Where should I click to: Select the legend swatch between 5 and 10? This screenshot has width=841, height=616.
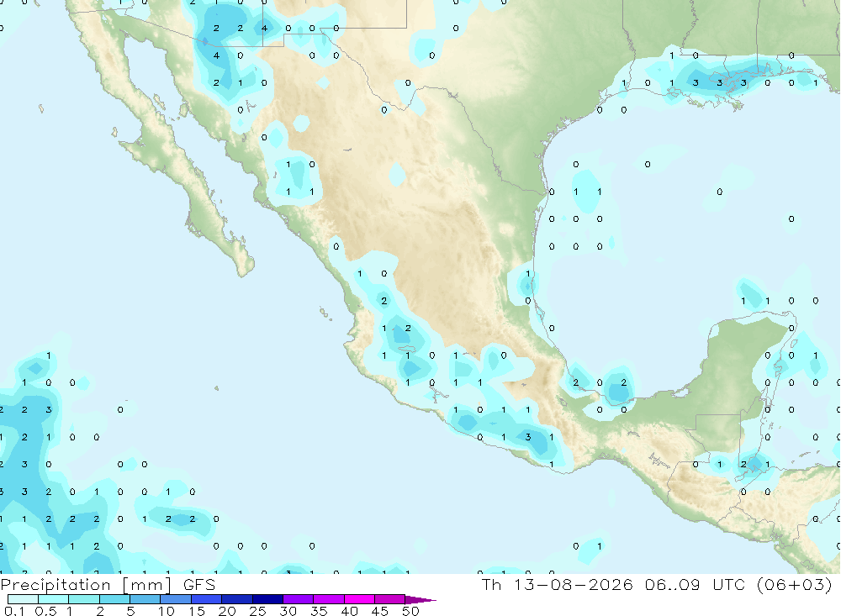(145, 599)
